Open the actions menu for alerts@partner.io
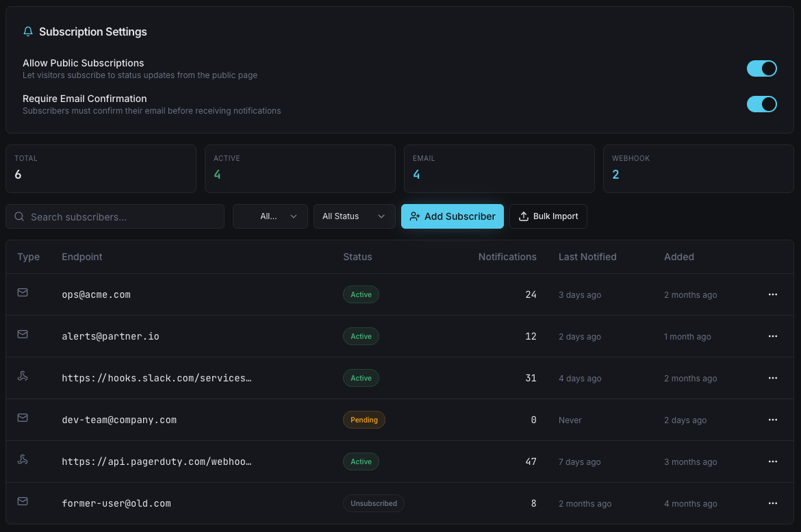 [773, 336]
